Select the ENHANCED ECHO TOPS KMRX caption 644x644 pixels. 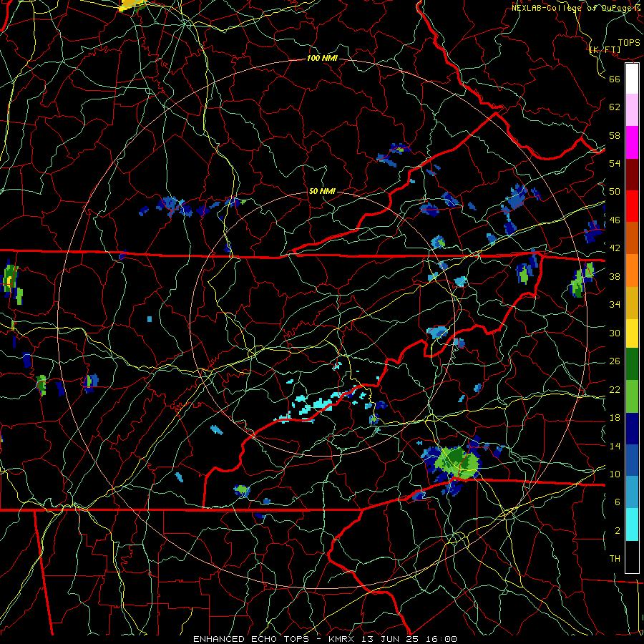point(325,639)
